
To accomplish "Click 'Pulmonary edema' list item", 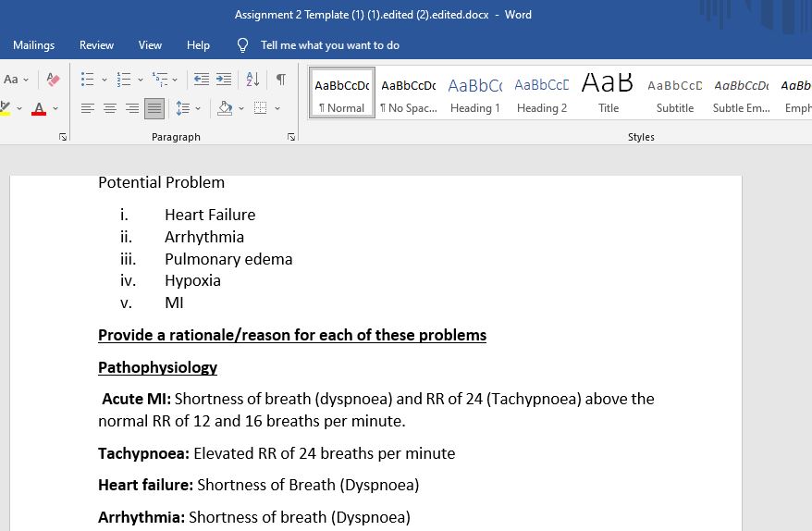I will [x=228, y=259].
